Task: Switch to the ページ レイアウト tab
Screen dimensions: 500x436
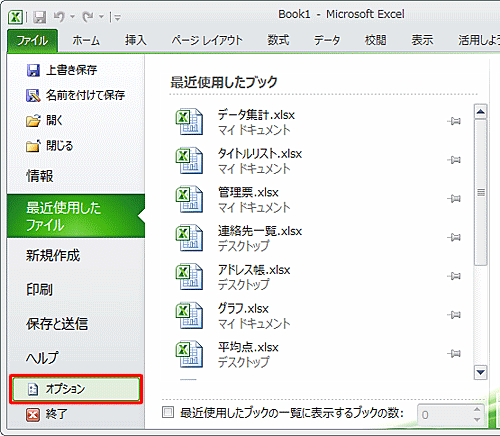Action: [x=207, y=40]
